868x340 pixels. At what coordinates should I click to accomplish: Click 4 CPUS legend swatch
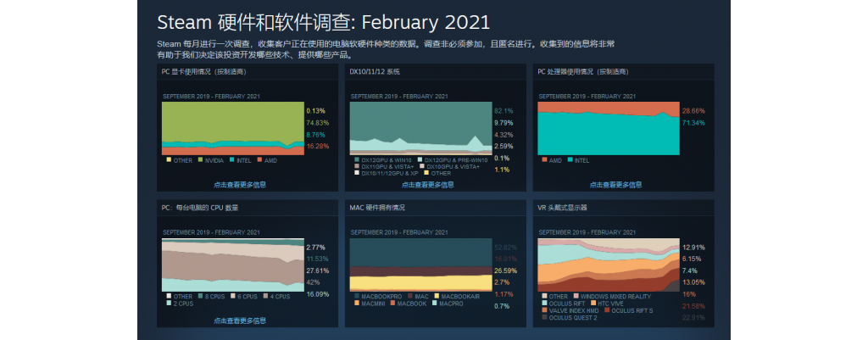point(264,296)
